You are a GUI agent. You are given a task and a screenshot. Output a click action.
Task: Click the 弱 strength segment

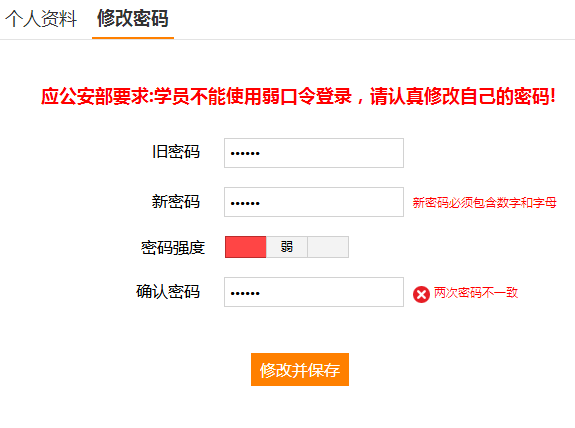click(286, 247)
